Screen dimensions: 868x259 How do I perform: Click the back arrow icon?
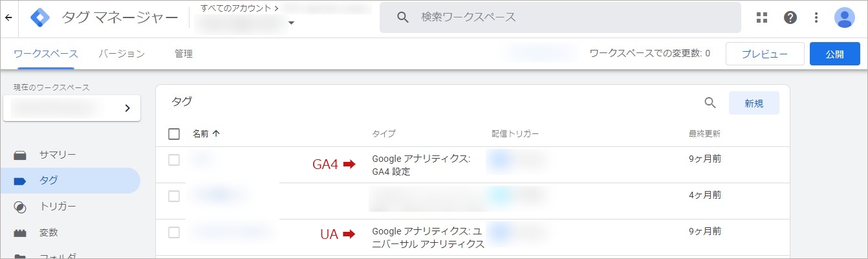click(8, 17)
